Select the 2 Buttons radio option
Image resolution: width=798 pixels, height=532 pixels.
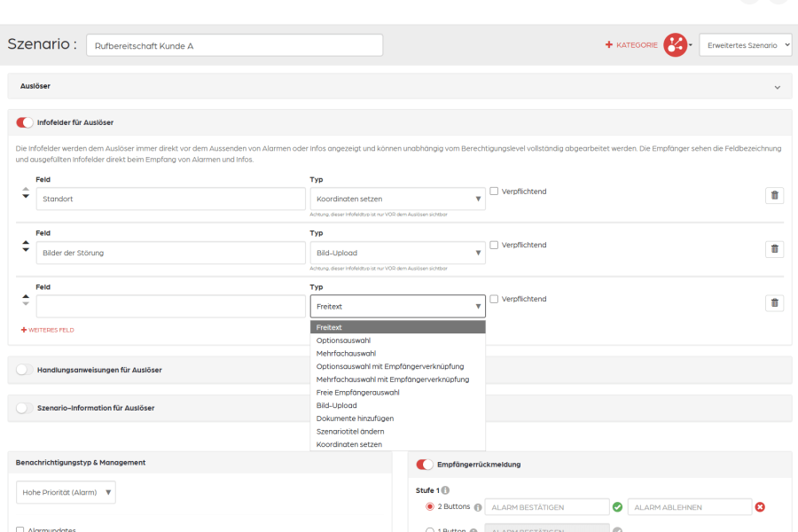coord(429,506)
